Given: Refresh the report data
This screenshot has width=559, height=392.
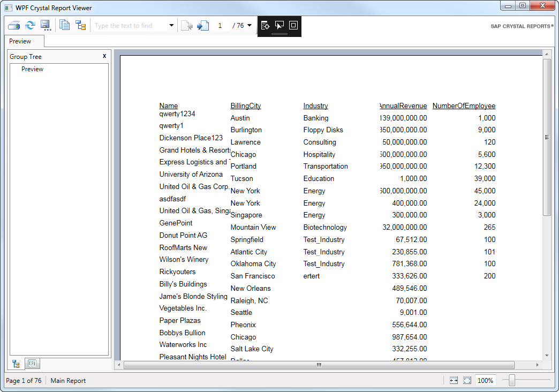Looking at the screenshot, I should point(30,25).
